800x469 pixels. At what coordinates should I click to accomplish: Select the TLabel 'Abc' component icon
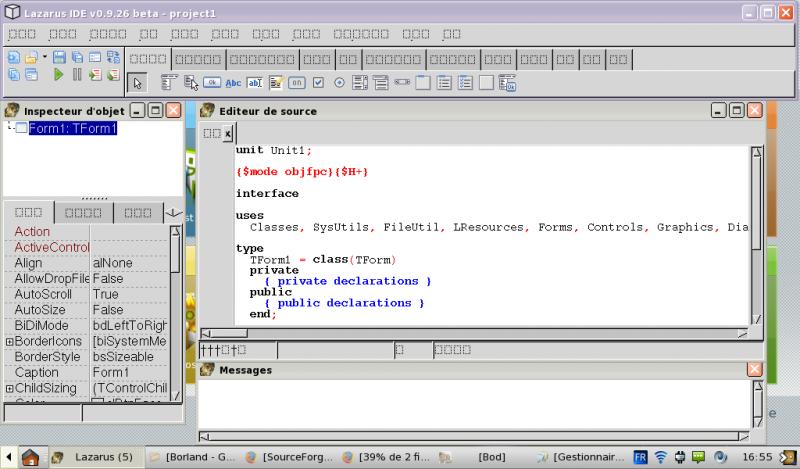[x=233, y=83]
